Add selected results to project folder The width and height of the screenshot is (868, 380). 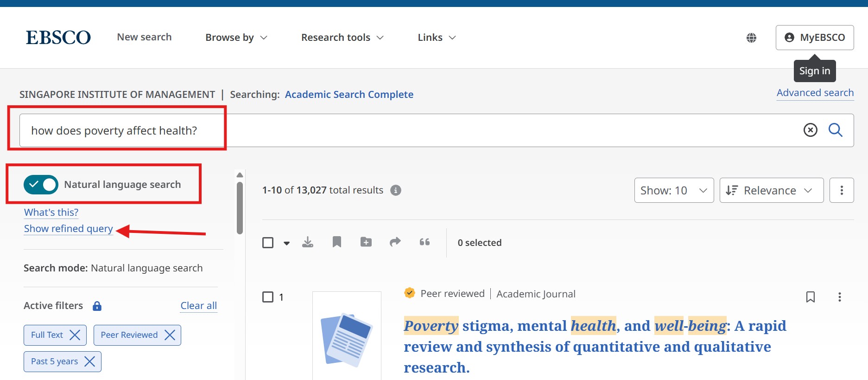pyautogui.click(x=366, y=242)
